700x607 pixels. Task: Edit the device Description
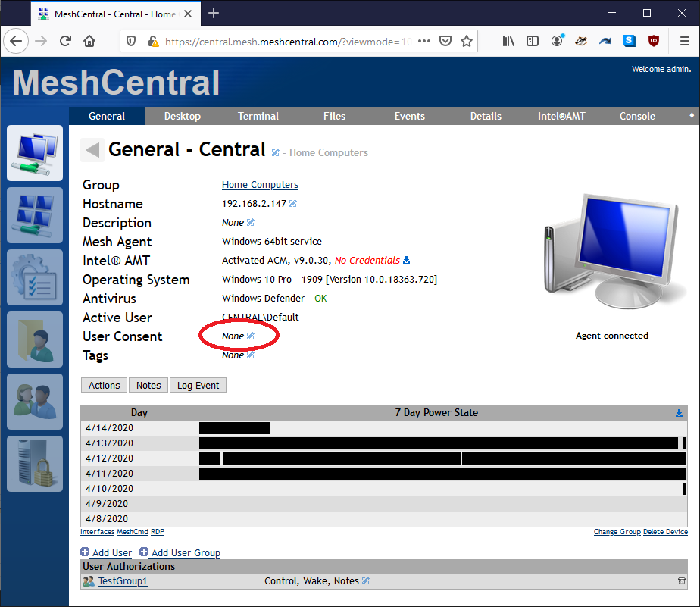251,223
